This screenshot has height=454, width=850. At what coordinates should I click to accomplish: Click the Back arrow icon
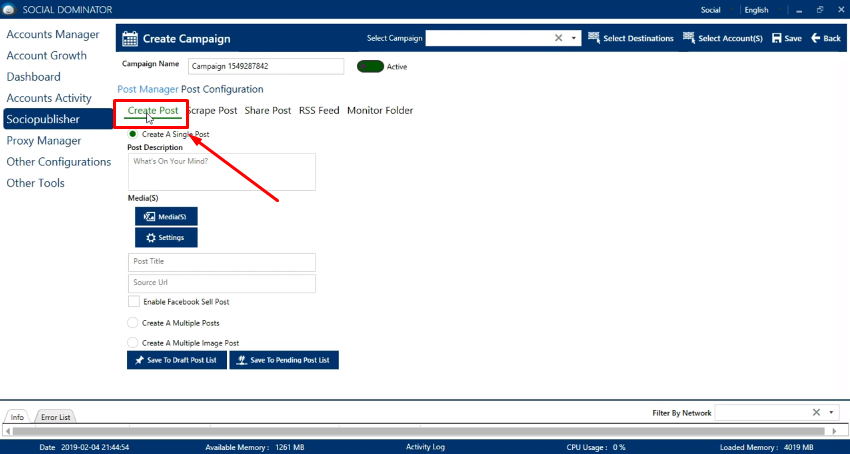tap(816, 38)
